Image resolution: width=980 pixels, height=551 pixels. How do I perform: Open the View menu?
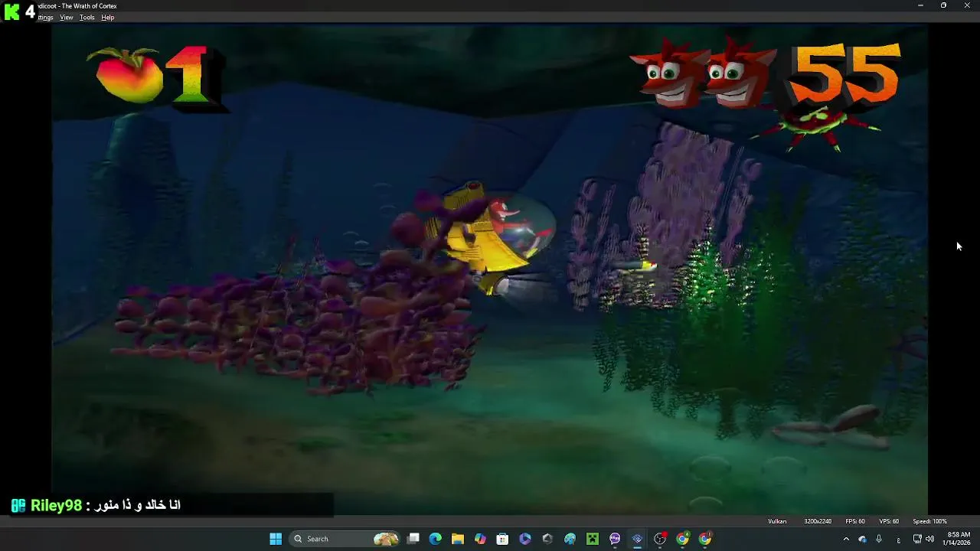(x=67, y=18)
